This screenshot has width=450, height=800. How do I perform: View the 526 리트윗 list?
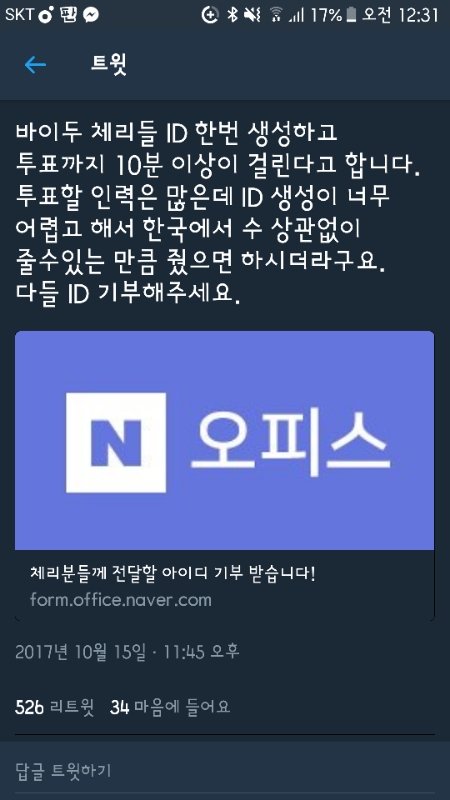(x=55, y=707)
